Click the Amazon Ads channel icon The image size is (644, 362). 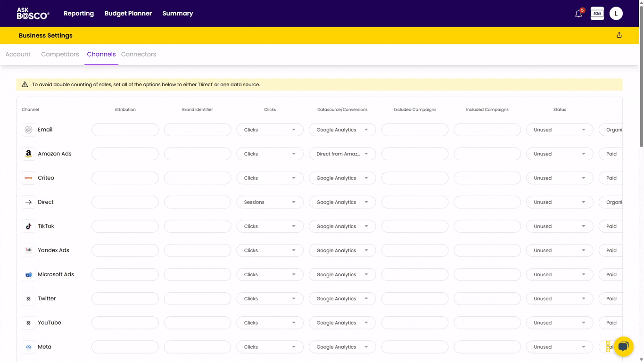(28, 154)
